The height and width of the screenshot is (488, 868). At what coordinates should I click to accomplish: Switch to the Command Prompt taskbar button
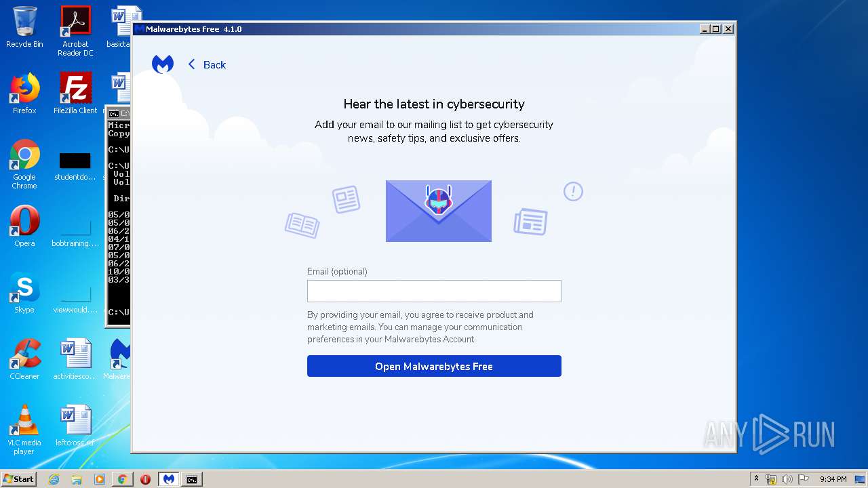coord(192,479)
